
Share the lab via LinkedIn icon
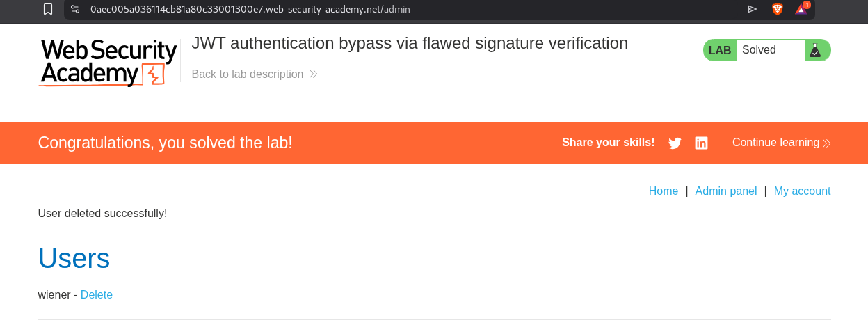click(x=701, y=143)
